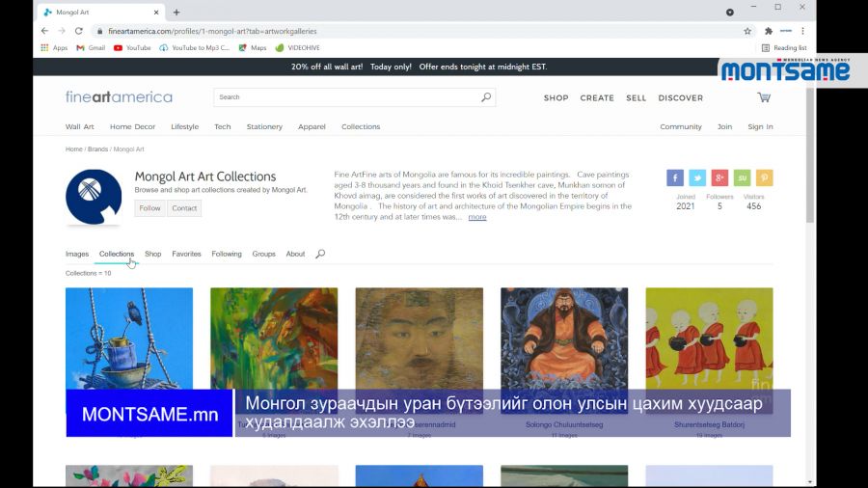Image resolution: width=868 pixels, height=488 pixels.
Task: Open the Wall Art category
Action: click(80, 126)
